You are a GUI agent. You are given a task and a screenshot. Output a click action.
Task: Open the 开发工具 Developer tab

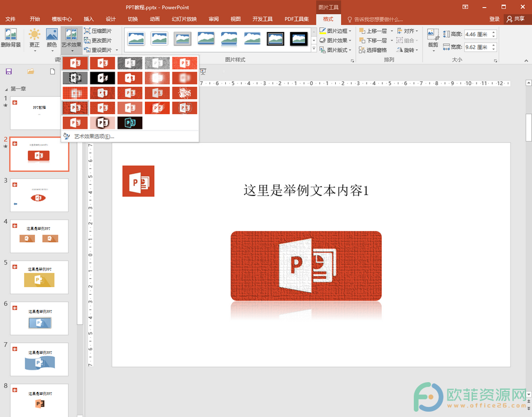click(262, 19)
